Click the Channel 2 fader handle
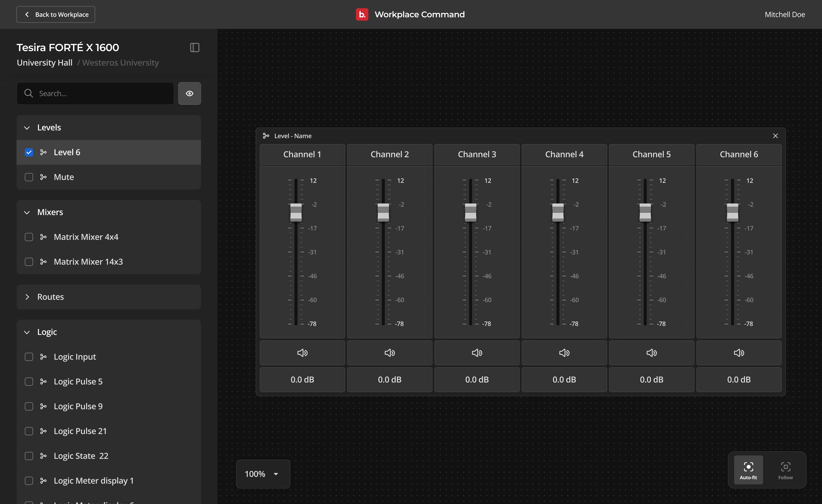Viewport: 822px width, 504px height. pyautogui.click(x=383, y=212)
